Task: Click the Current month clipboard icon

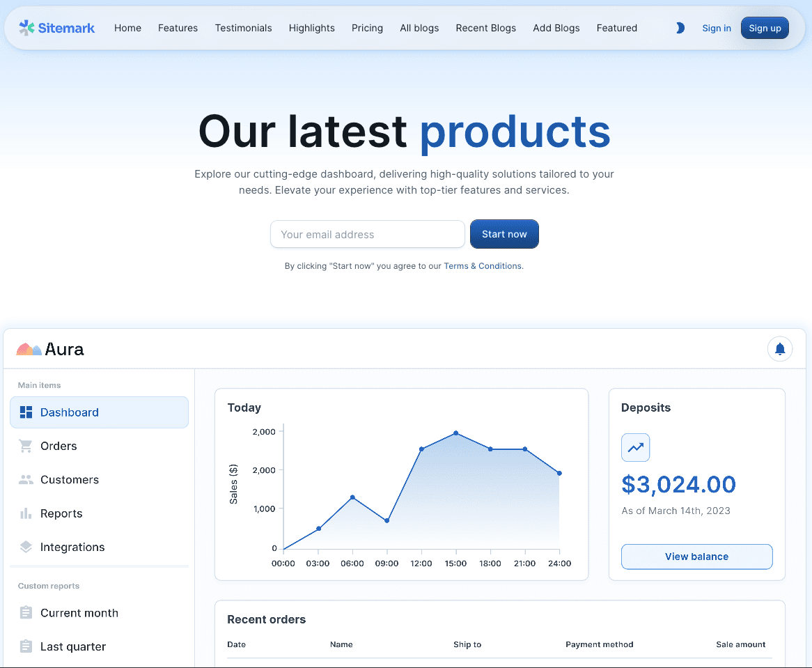Action: pos(26,613)
